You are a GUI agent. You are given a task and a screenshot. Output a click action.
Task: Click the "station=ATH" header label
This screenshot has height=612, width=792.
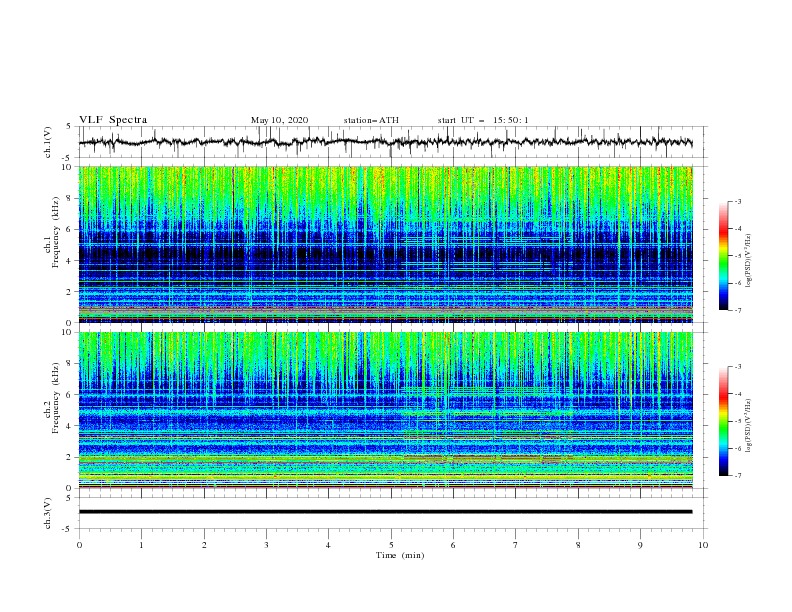371,120
